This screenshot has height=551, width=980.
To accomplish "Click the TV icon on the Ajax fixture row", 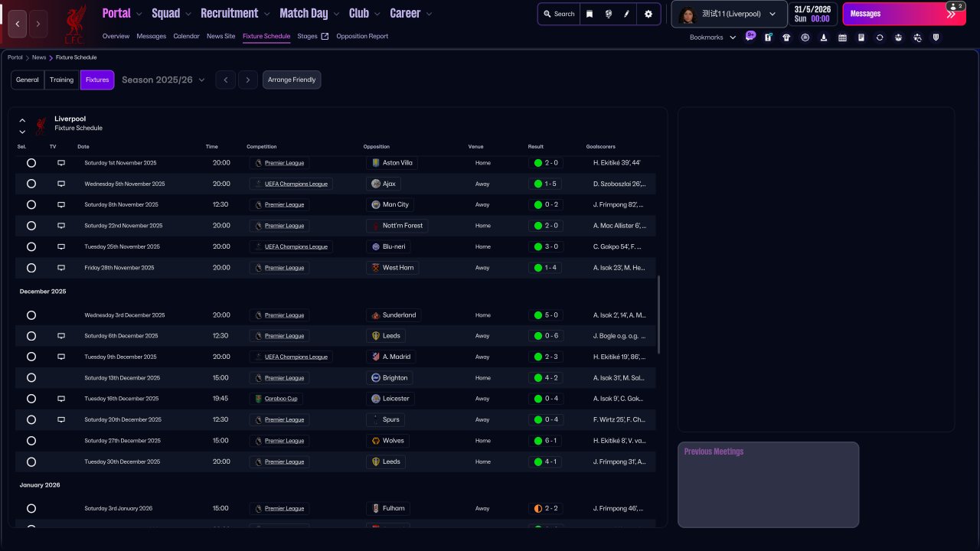I will [x=61, y=184].
